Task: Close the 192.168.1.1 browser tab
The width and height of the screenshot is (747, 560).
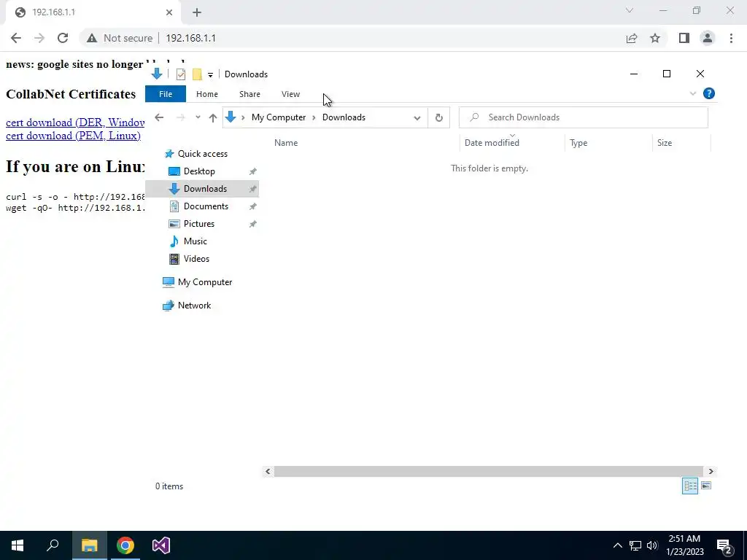Action: click(169, 12)
